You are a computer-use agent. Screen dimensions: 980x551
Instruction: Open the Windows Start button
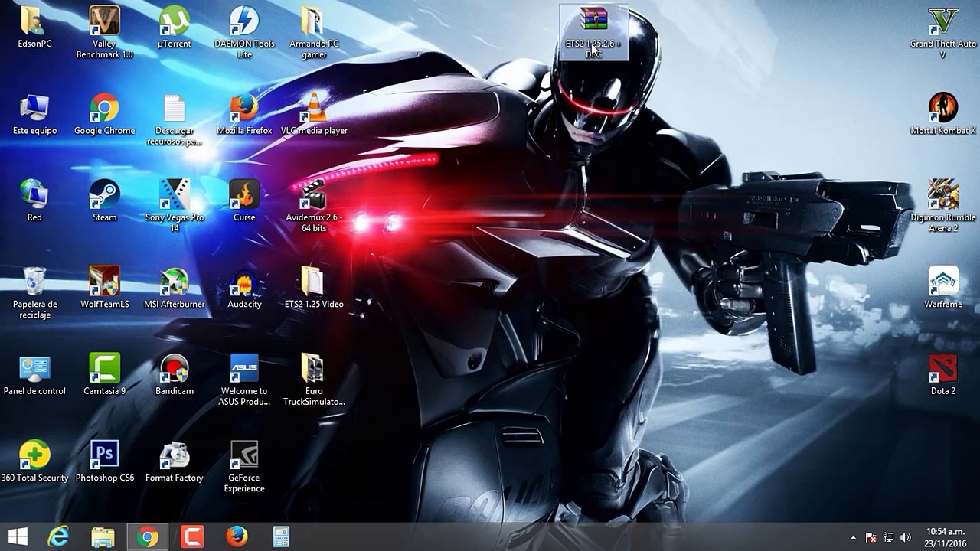(x=18, y=536)
